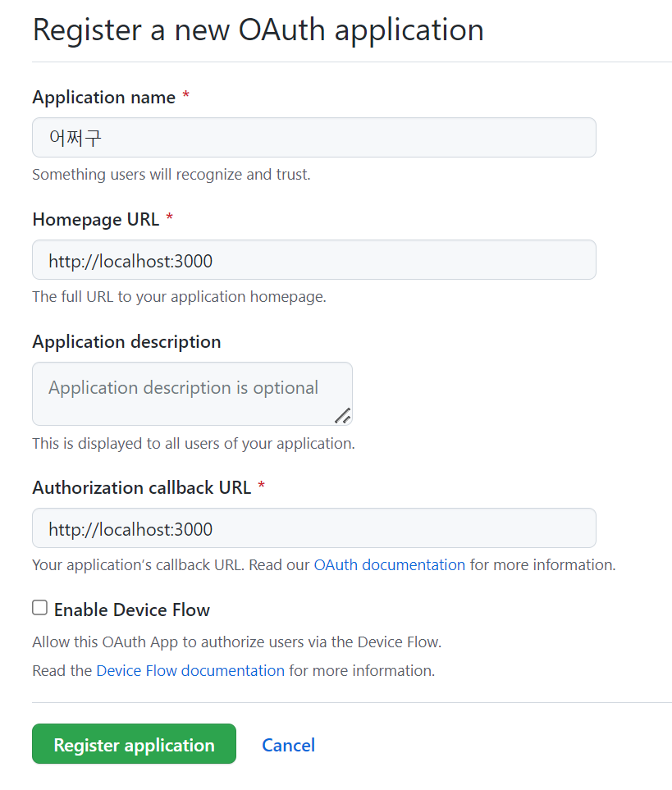Enable the Device Flow checkbox
The height and width of the screenshot is (790, 672).
coord(39,608)
